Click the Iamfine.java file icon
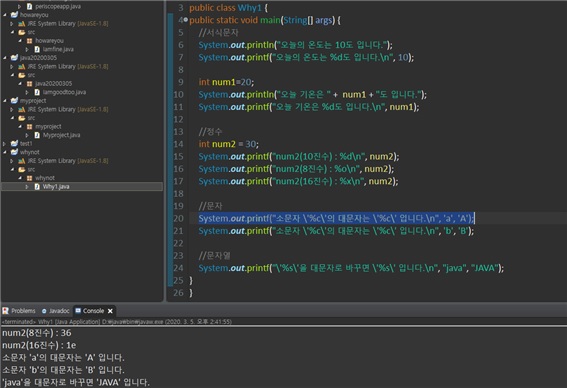Image resolution: width=567 pixels, height=388 pixels. tap(37, 49)
